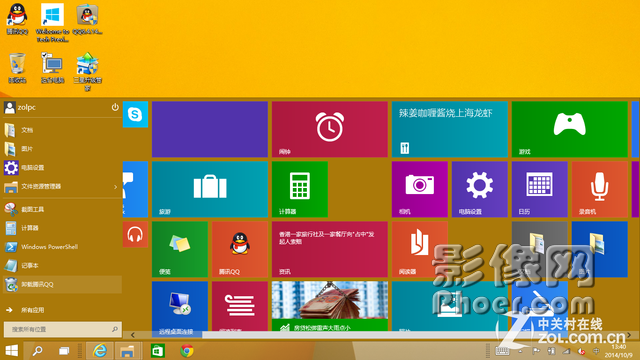Image resolution: width=640 pixels, height=360 pixels.
Task: Expand the File Explorer submenu arrow
Action: coord(116,187)
